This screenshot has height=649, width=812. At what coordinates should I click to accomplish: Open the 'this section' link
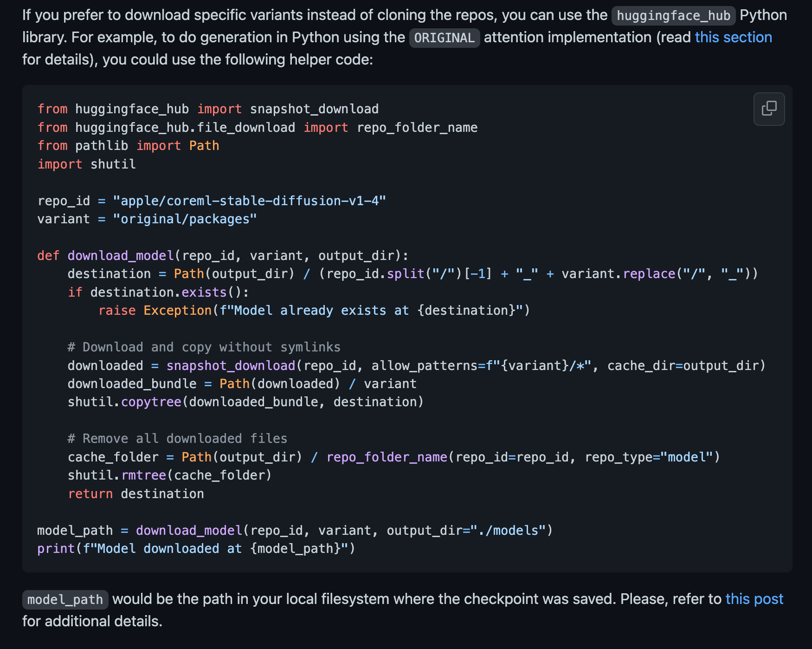[x=733, y=37]
